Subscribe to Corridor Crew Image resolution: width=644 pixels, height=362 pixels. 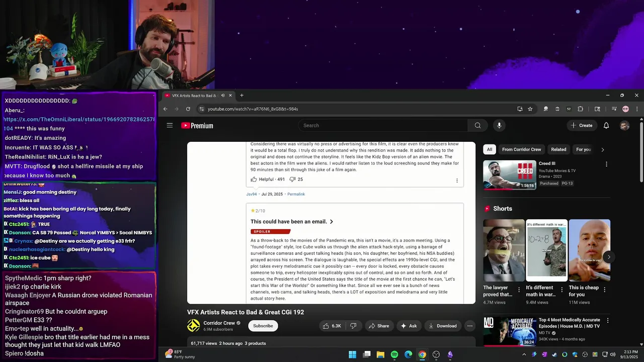(x=263, y=326)
